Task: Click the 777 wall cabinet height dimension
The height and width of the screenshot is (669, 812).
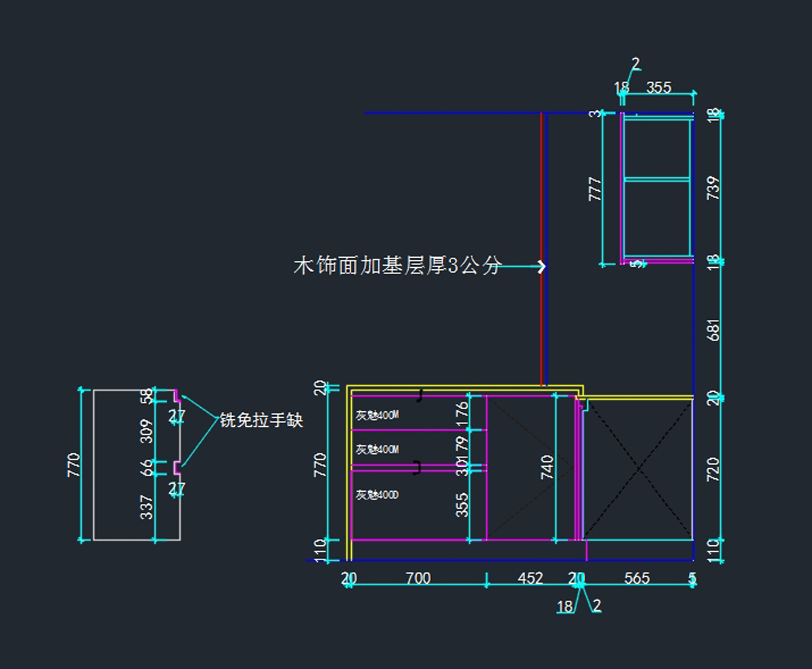Action: [595, 189]
